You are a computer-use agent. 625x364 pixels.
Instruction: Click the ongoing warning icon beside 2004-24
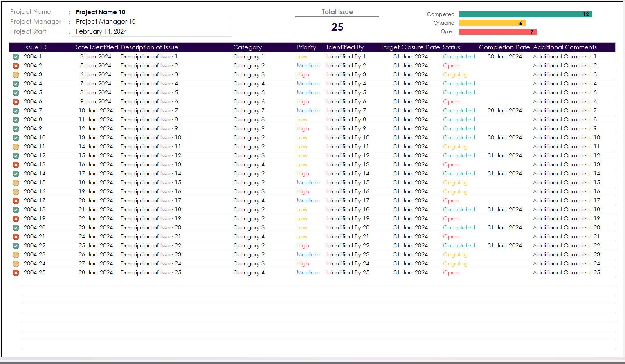(x=16, y=263)
